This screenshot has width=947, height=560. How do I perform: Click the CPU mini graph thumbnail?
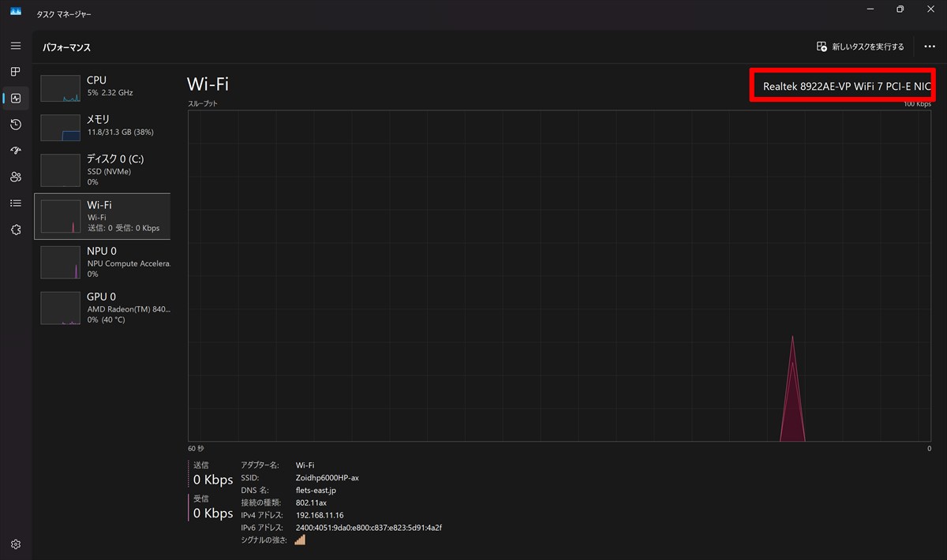pyautogui.click(x=61, y=88)
